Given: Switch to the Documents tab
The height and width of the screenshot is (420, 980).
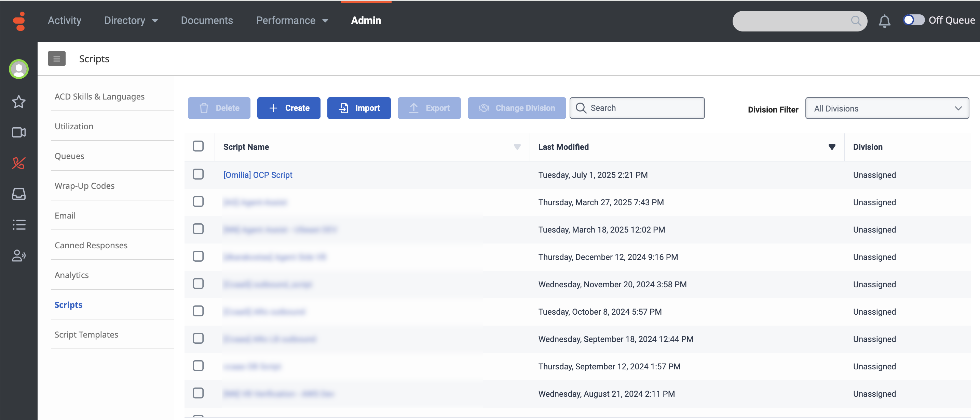Looking at the screenshot, I should tap(207, 21).
